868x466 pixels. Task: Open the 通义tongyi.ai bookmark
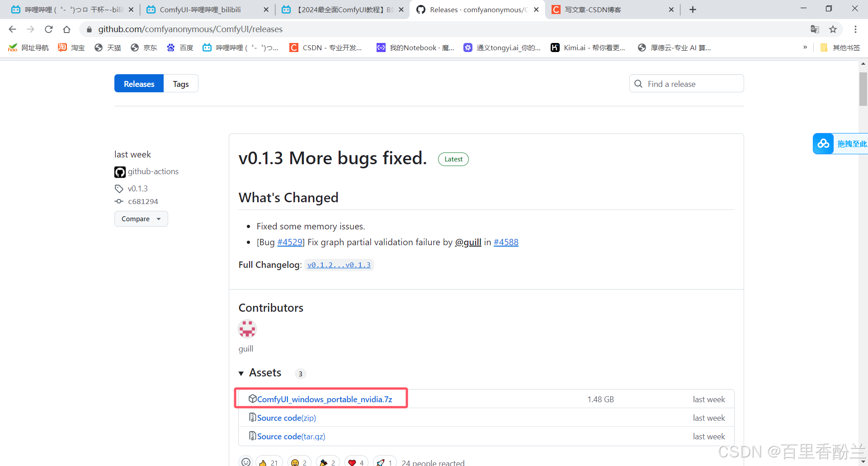[x=502, y=48]
